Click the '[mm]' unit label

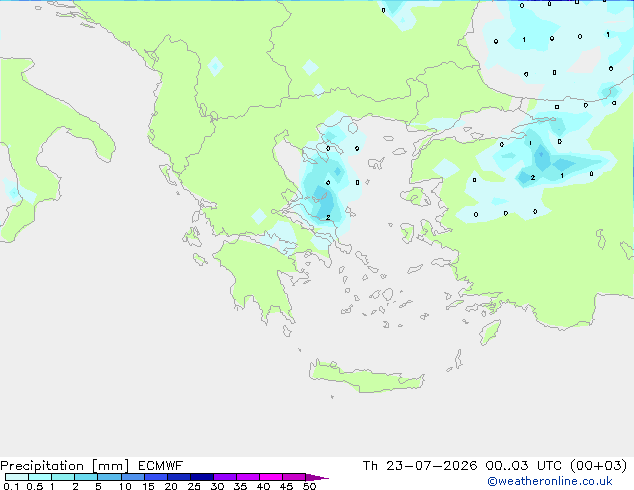pos(110,466)
